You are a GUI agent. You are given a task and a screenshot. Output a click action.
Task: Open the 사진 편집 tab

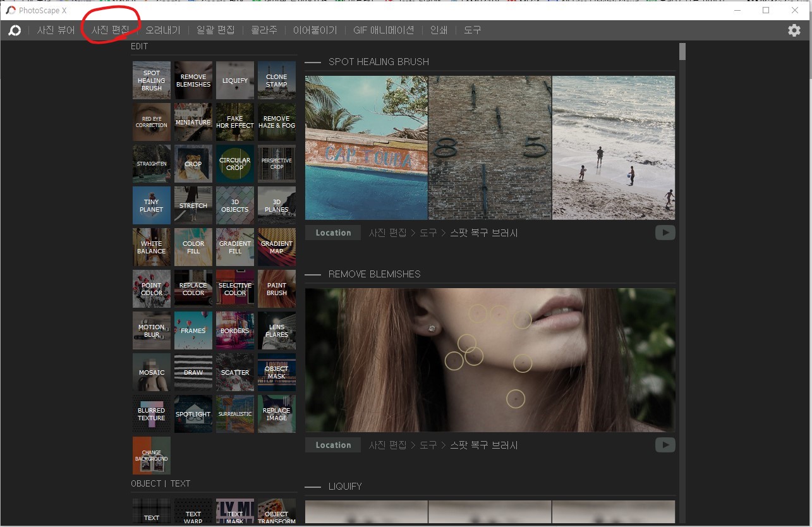click(x=110, y=30)
